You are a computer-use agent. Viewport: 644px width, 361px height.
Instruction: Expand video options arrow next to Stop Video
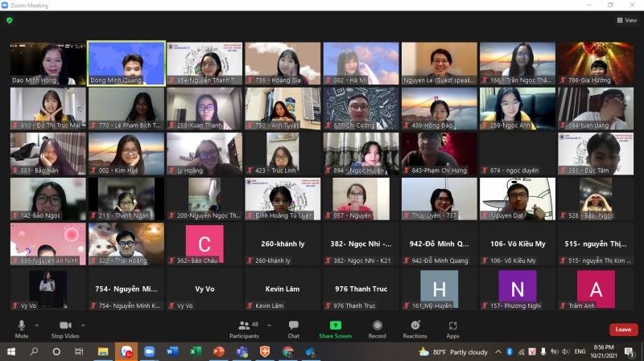point(84,325)
